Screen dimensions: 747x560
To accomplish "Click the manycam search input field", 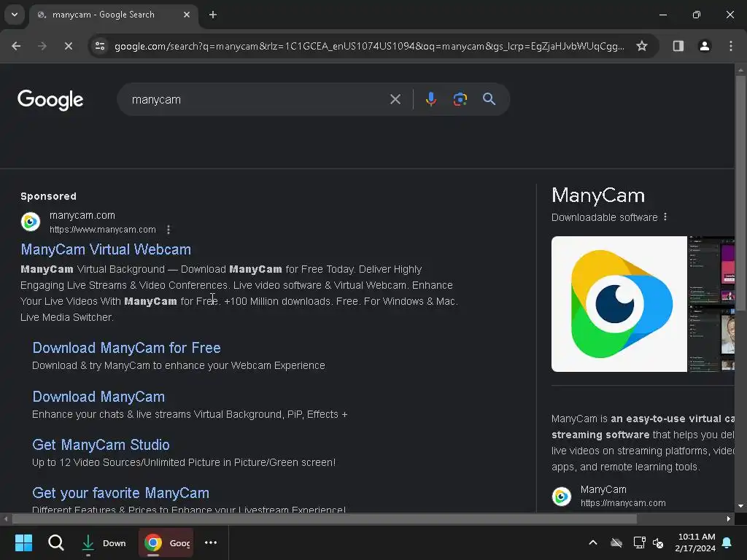I will pos(258,99).
